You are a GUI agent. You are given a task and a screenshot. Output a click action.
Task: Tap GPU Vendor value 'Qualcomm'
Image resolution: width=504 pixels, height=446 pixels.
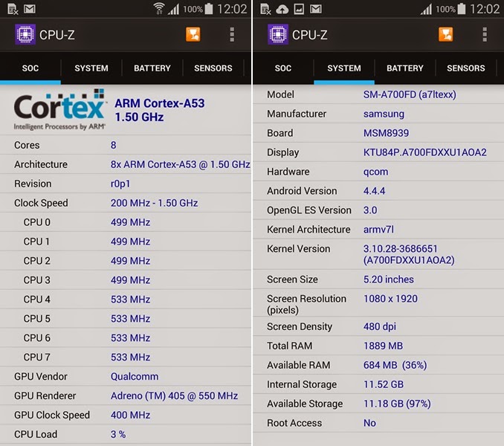pyautogui.click(x=135, y=376)
